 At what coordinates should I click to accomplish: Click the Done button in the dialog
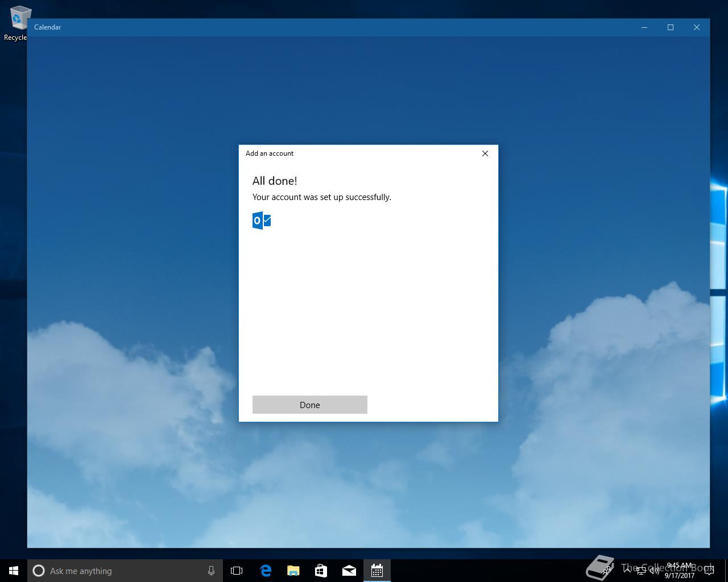[x=310, y=405]
